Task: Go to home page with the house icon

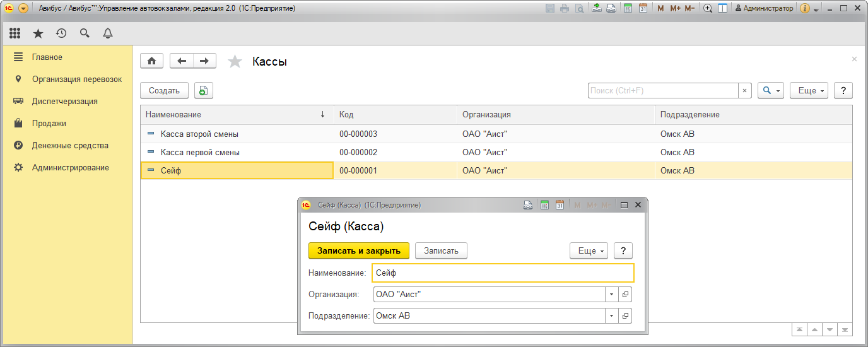Action: click(x=151, y=61)
